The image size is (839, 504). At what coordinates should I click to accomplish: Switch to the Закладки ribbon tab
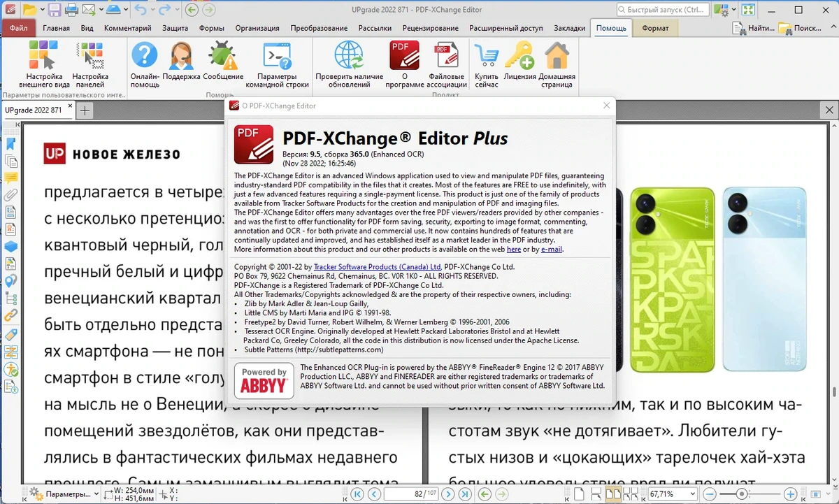[x=568, y=28]
